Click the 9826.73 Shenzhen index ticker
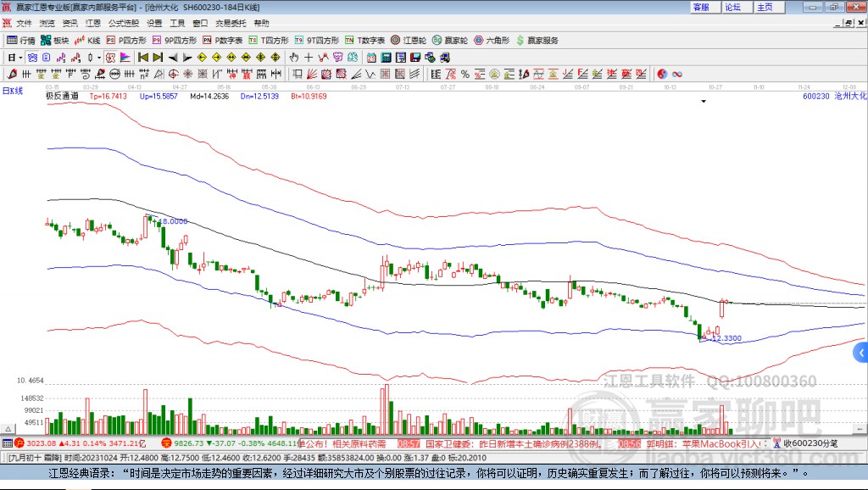The height and width of the screenshot is (490, 868). [x=189, y=443]
